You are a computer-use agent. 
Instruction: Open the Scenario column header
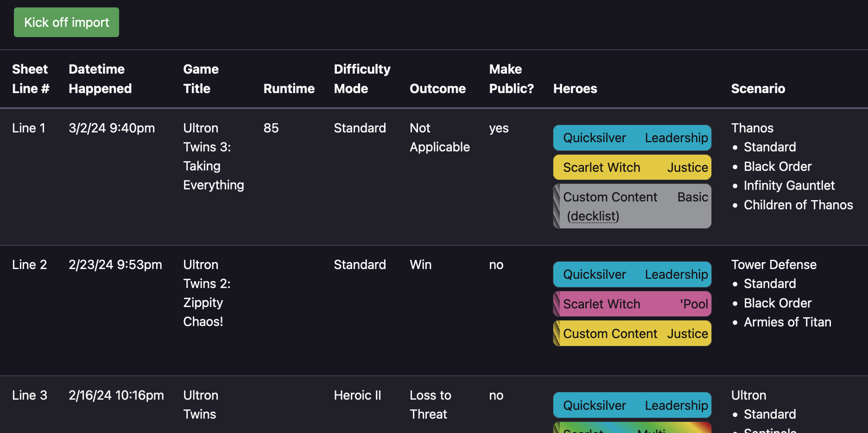click(x=758, y=88)
